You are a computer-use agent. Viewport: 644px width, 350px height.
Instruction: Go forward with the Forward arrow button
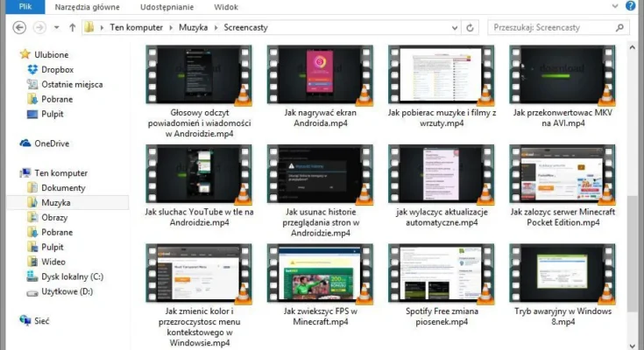tap(39, 27)
